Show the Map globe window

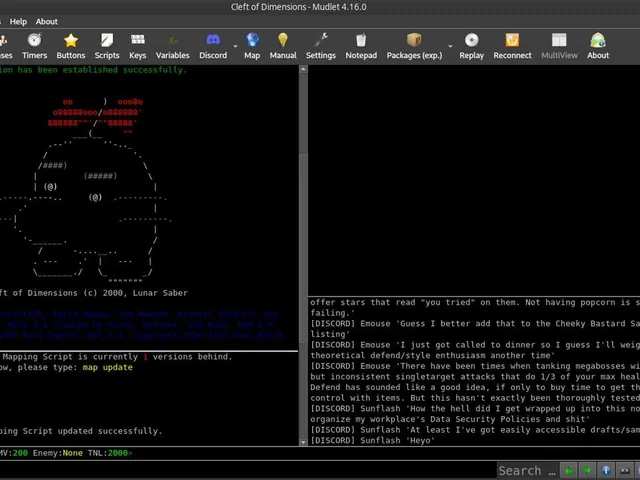pyautogui.click(x=252, y=46)
